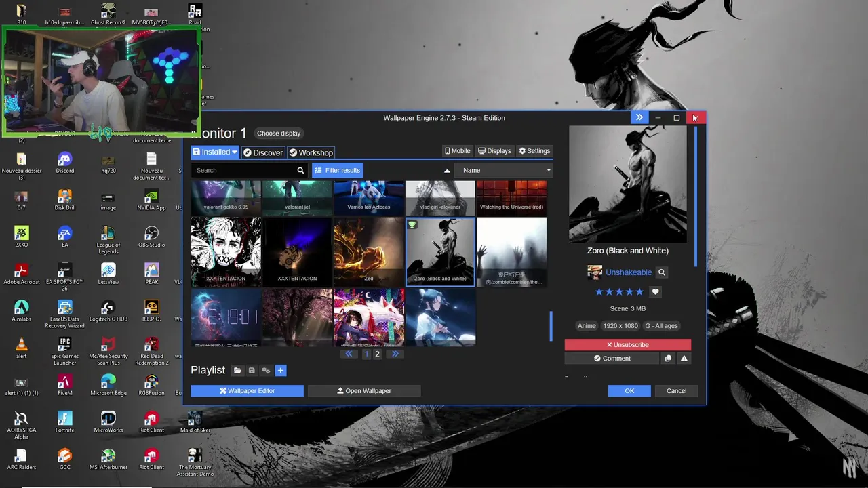The height and width of the screenshot is (488, 868).
Task: Toggle the Filter results panel
Action: [338, 171]
